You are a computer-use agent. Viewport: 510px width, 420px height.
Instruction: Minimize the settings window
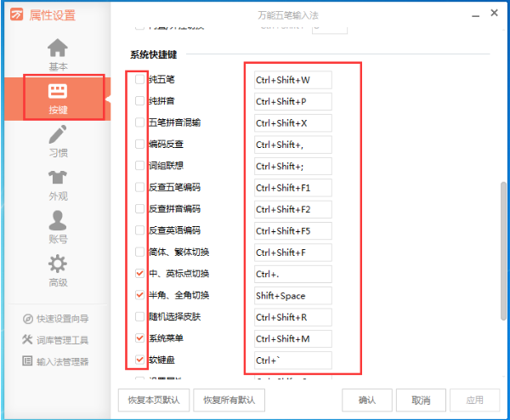click(x=475, y=15)
